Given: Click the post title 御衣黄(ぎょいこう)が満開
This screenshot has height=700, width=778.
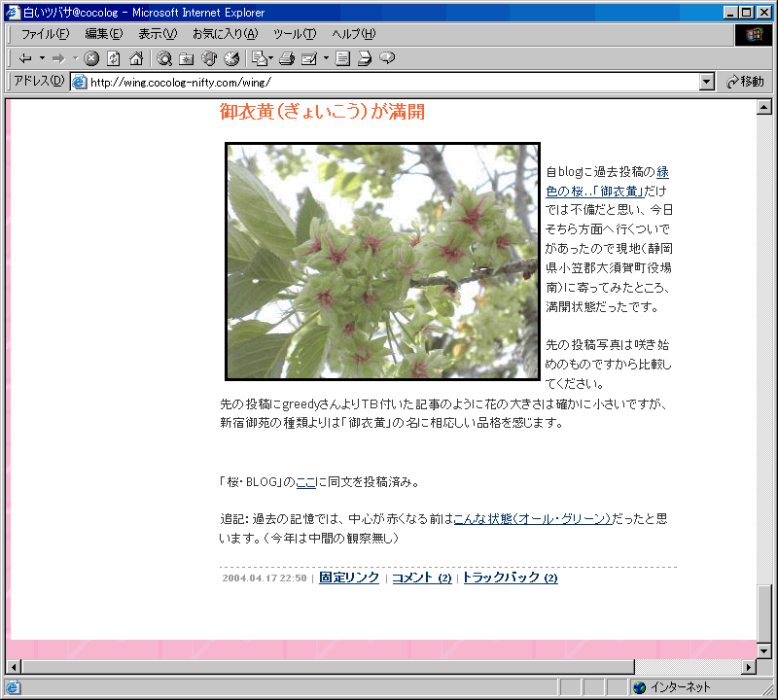Looking at the screenshot, I should [x=323, y=112].
